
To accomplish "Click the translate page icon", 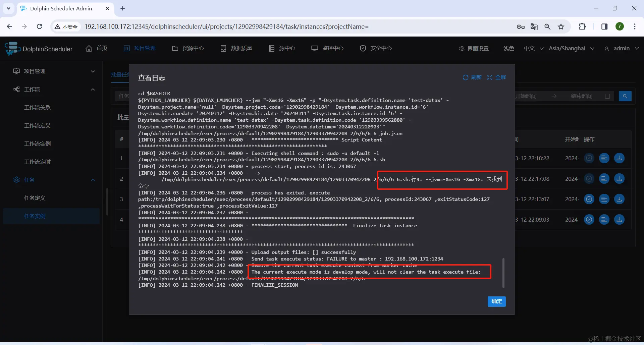I will click(x=534, y=26).
